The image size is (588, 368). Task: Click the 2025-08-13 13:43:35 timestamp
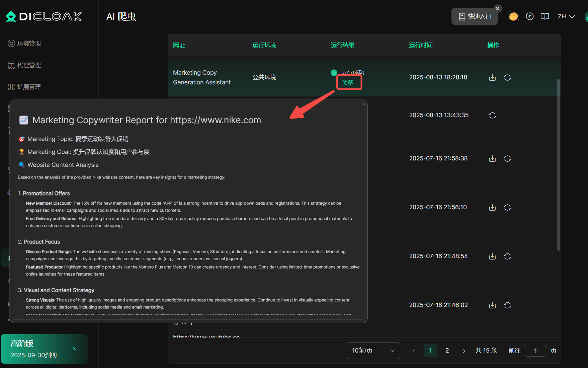[439, 115]
